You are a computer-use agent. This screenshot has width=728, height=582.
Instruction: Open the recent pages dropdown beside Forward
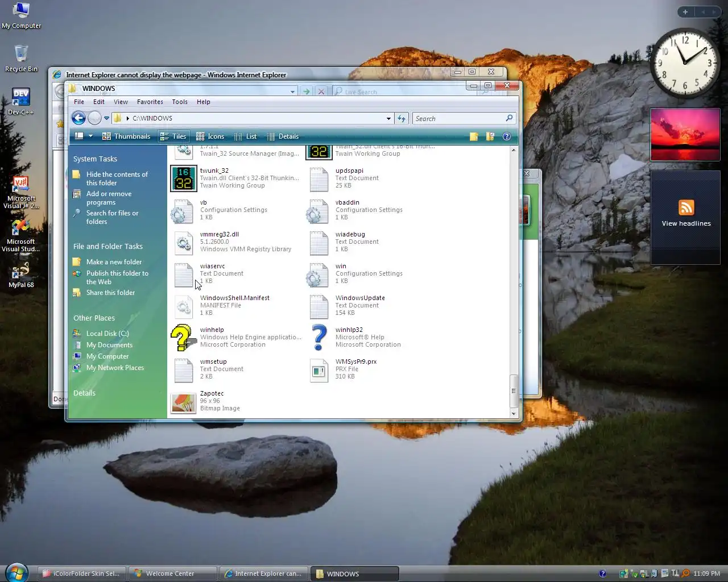[106, 118]
